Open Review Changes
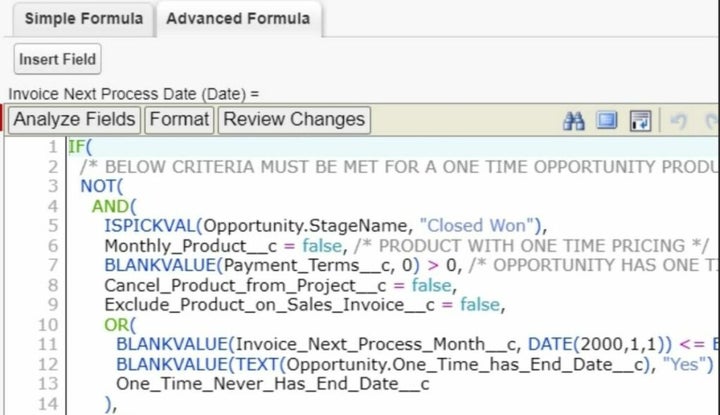The height and width of the screenshot is (415, 720). tap(293, 120)
